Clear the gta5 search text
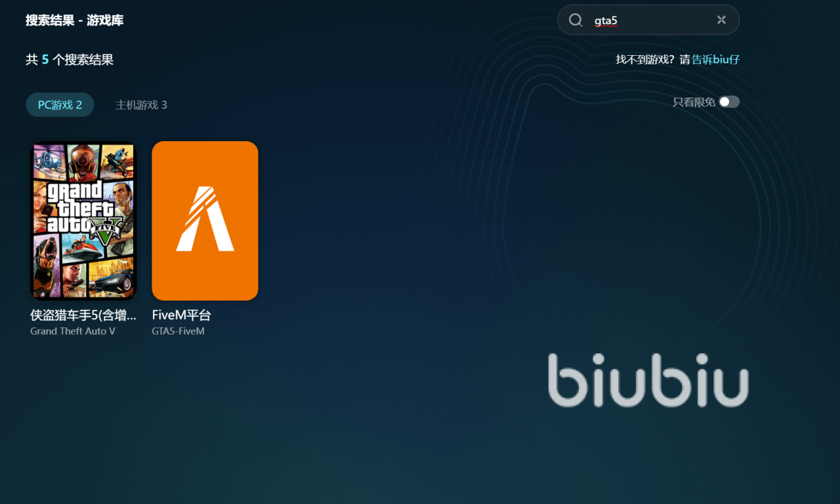Viewport: 840px width, 504px height. tap(721, 20)
